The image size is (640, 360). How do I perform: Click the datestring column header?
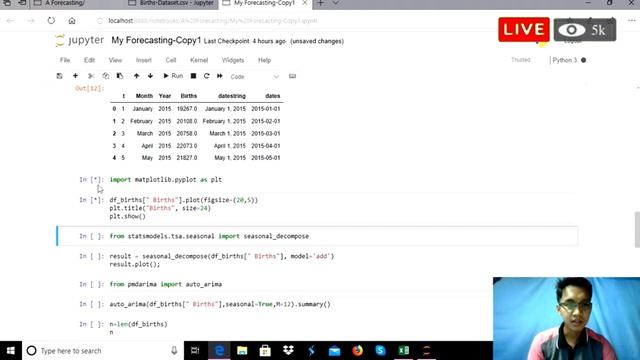pyautogui.click(x=231, y=96)
